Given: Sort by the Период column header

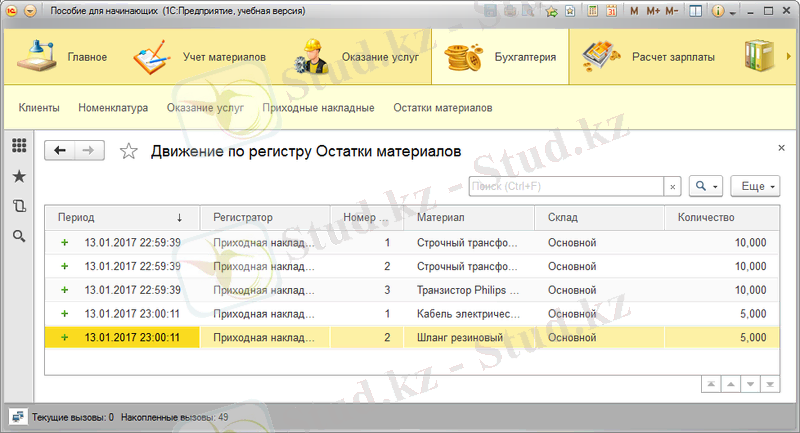Looking at the screenshot, I should (x=122, y=217).
